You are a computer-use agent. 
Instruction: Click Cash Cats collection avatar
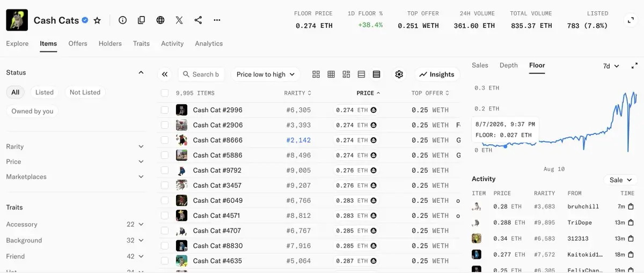pos(17,20)
